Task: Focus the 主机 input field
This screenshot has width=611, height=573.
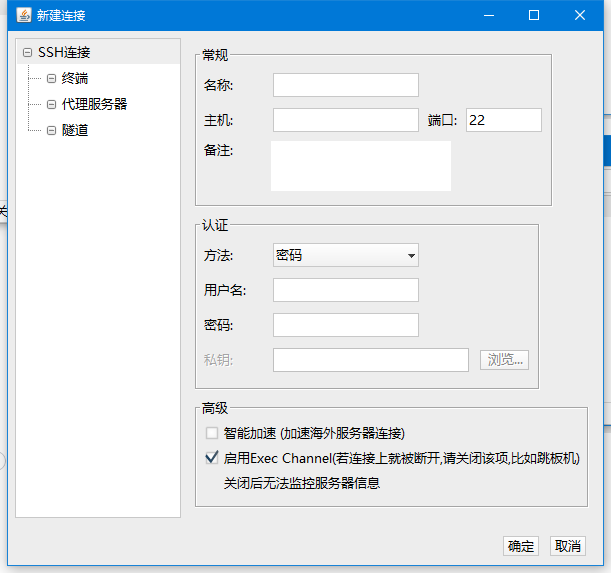Action: (346, 120)
